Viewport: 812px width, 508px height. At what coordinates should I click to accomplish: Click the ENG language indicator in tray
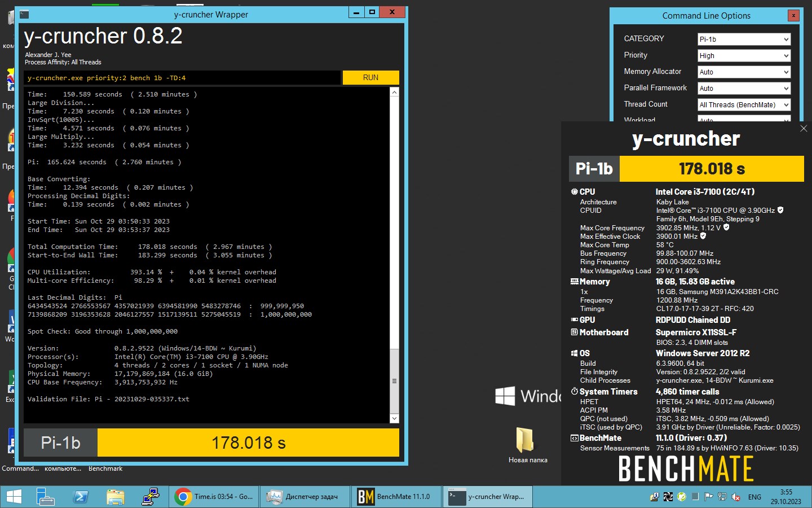[754, 497]
